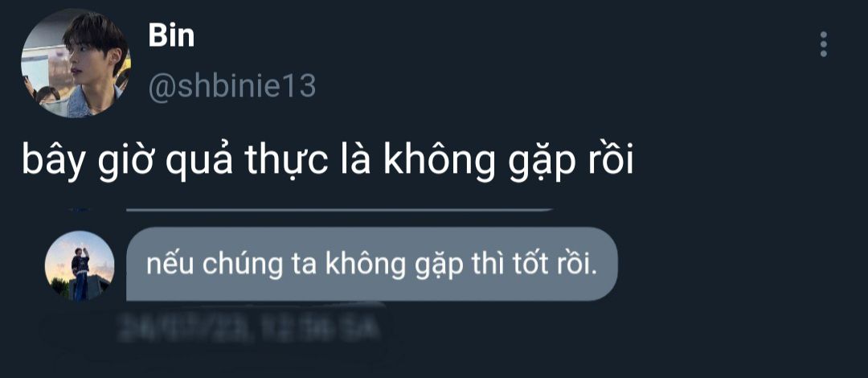Tap the small sunset avatar beside the message
Image resolution: width=868 pixels, height=378 pixels.
tap(79, 265)
